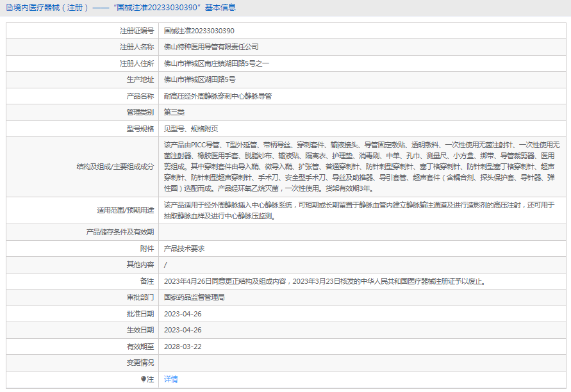
Task: Select registrant name 佛山特种医用导管有限责任公司
Action: (211, 47)
